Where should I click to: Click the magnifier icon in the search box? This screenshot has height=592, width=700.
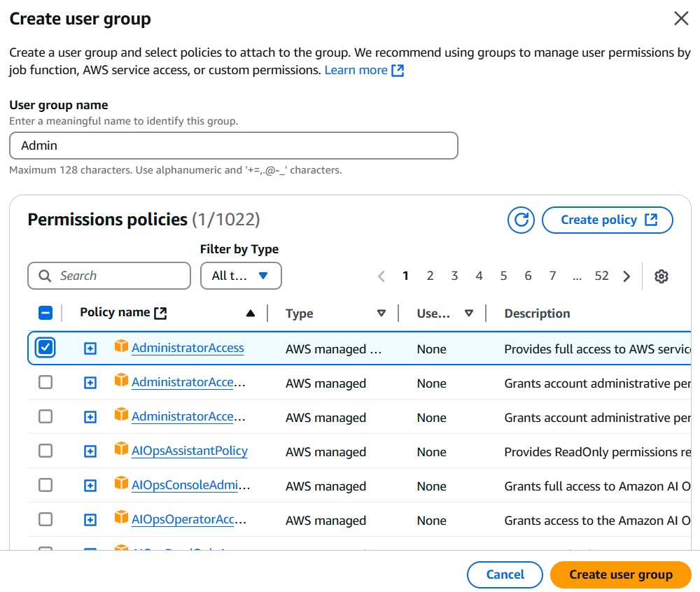point(45,276)
